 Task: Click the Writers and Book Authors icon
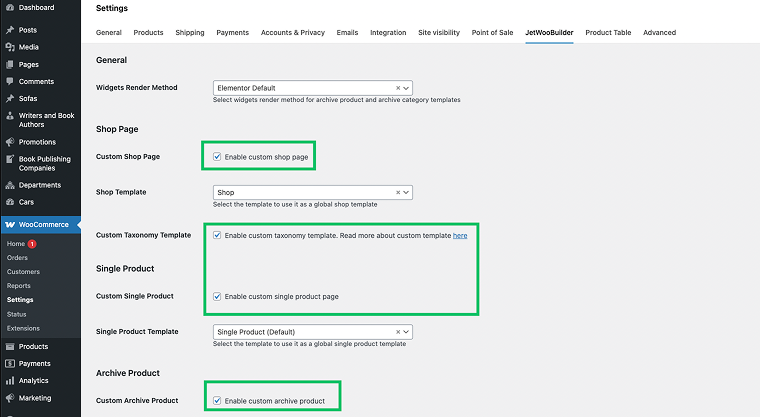click(10, 116)
